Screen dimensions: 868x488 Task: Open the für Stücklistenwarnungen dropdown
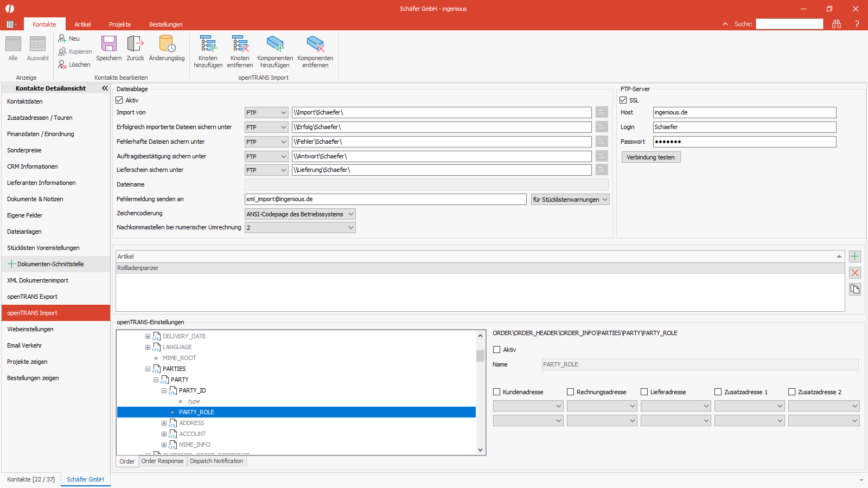point(570,200)
